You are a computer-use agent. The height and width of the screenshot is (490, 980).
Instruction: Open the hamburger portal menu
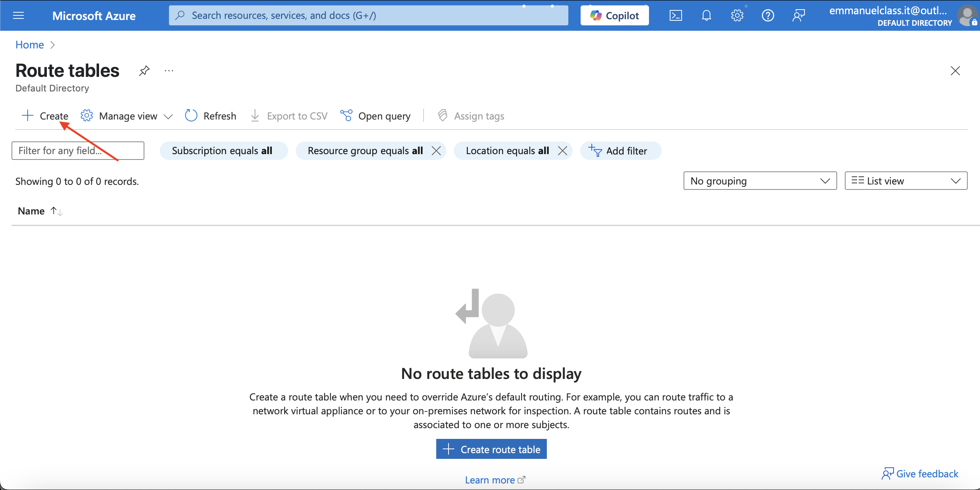(18, 15)
